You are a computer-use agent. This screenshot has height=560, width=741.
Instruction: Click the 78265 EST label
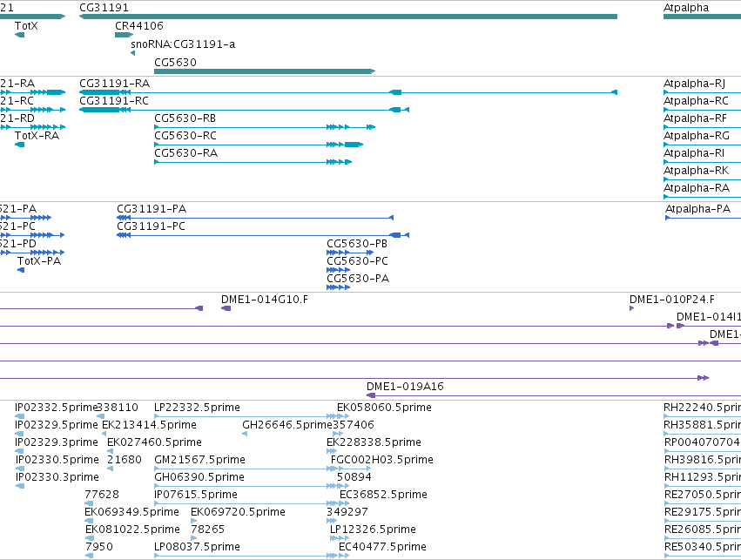pos(207,530)
